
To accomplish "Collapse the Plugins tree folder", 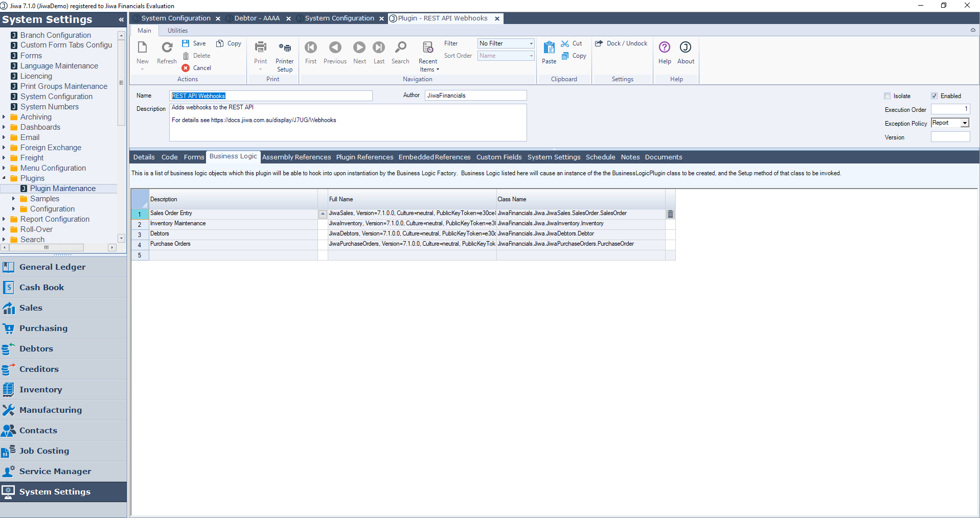I will click(4, 178).
